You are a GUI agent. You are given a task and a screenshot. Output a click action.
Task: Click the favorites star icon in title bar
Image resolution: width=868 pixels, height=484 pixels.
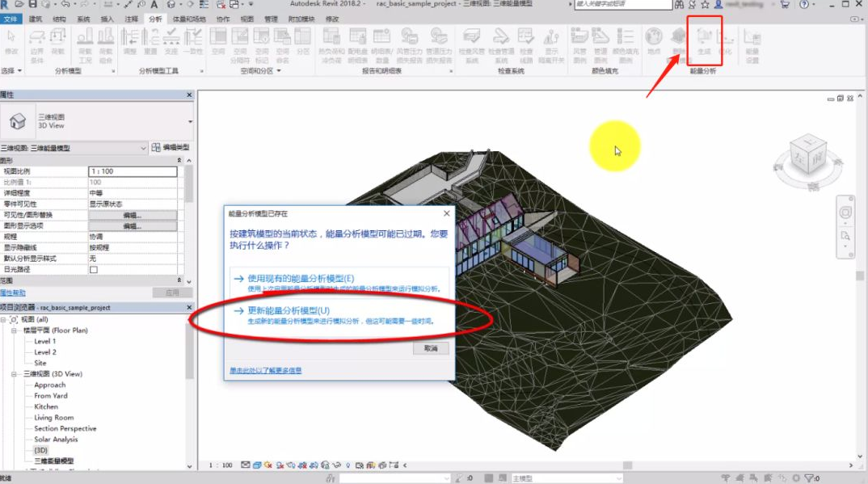pos(705,4)
